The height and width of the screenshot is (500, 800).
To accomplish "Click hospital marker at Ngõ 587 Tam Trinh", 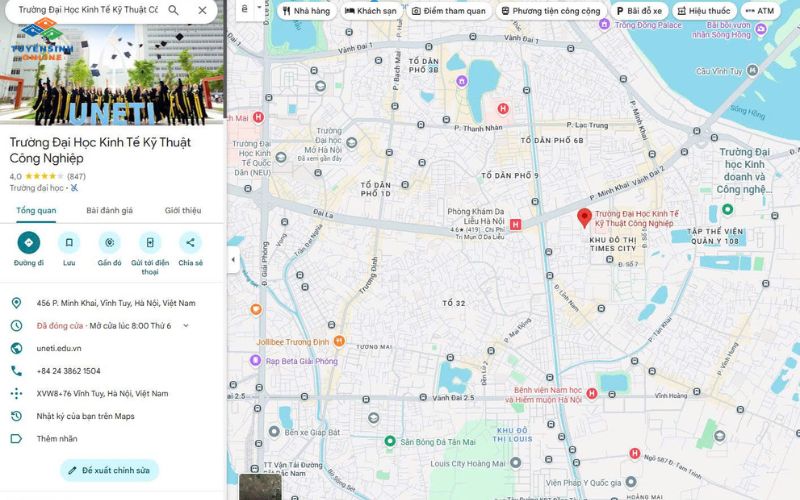I will coord(634,453).
